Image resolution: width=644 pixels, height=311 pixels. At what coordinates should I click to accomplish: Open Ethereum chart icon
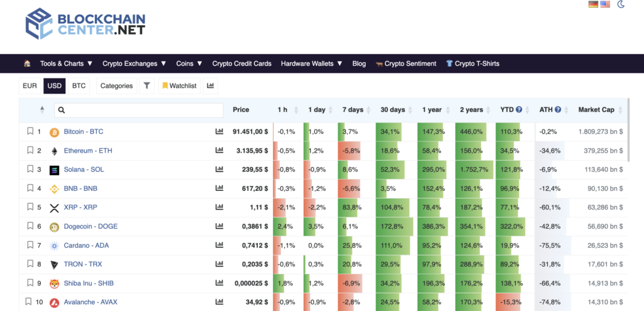(219, 150)
